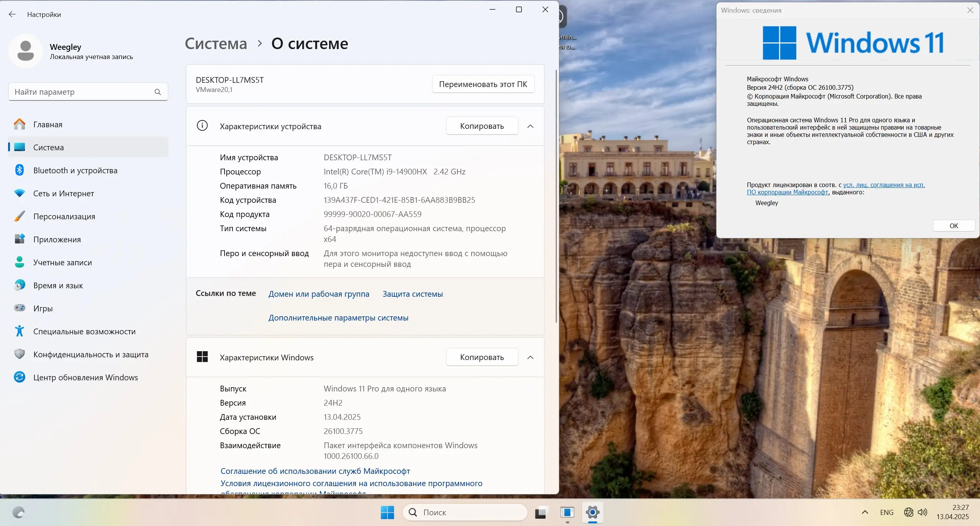Show hidden tray icons with the chevron
Viewport: 980px width, 526px height.
pos(864,512)
